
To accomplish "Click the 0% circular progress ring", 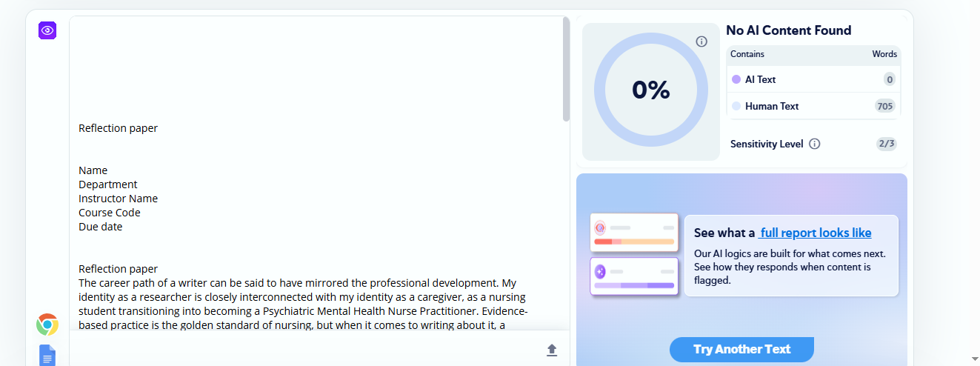I will coord(651,90).
